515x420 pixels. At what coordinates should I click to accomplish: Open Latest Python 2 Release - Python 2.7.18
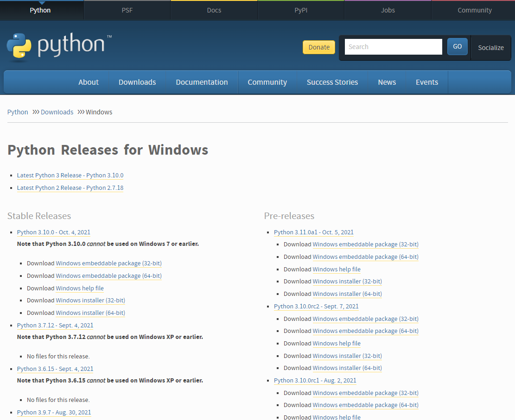click(x=70, y=188)
